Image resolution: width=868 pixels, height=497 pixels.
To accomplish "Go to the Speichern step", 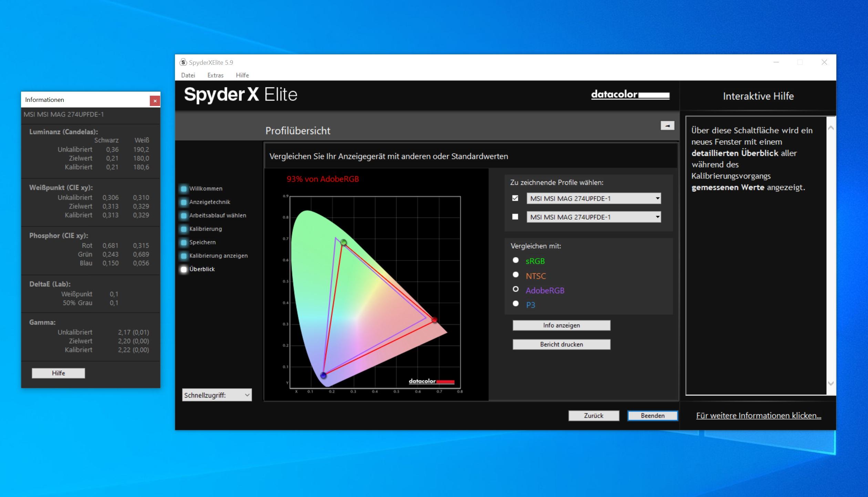I will coord(203,242).
